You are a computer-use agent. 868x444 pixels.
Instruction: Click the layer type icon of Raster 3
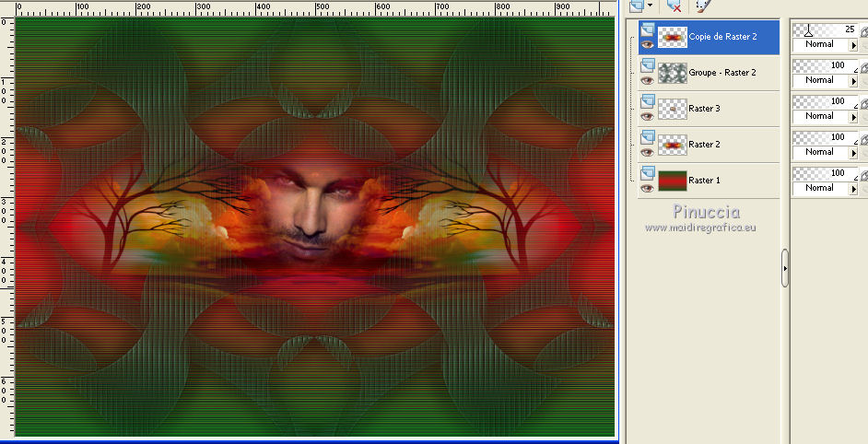(648, 102)
